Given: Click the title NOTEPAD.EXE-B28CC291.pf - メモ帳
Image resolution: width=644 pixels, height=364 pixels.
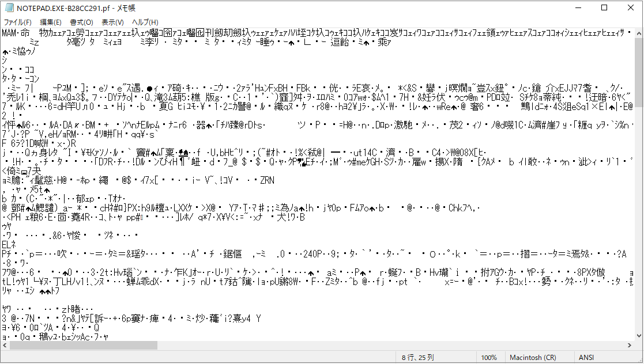Looking at the screenshot, I should [x=76, y=8].
